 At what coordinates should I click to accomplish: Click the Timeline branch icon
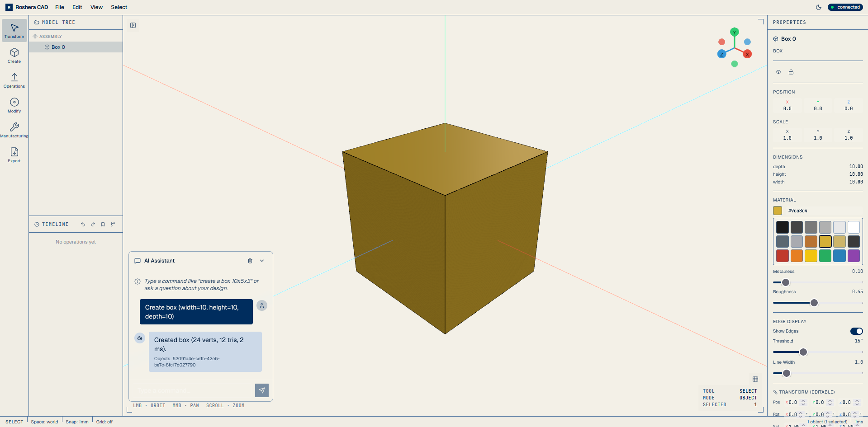[x=113, y=224]
